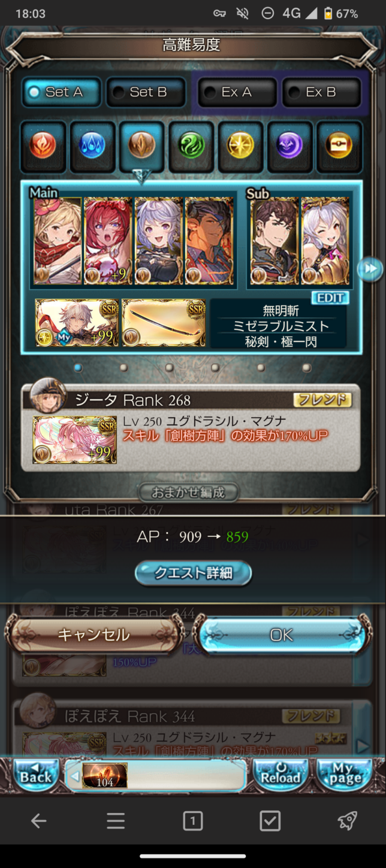Select the dark element icon
Viewport: 386px width, 868px height.
tap(289, 145)
